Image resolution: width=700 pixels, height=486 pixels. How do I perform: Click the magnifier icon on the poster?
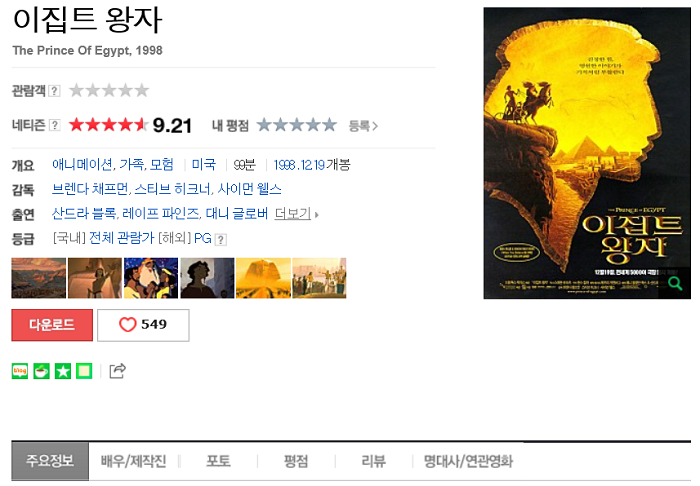click(675, 283)
